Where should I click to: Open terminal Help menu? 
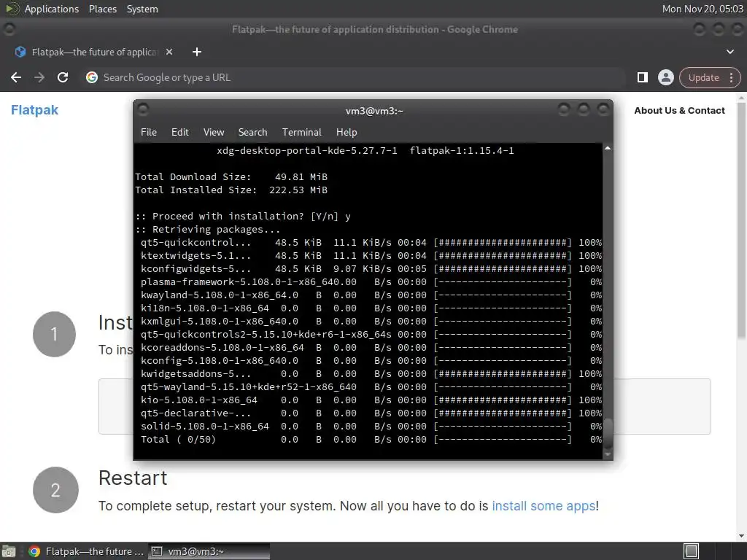click(x=347, y=133)
